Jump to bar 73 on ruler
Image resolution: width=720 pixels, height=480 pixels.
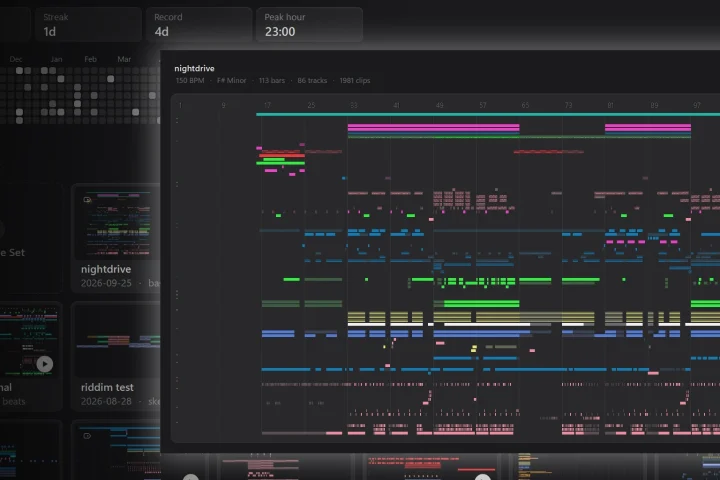coord(568,105)
